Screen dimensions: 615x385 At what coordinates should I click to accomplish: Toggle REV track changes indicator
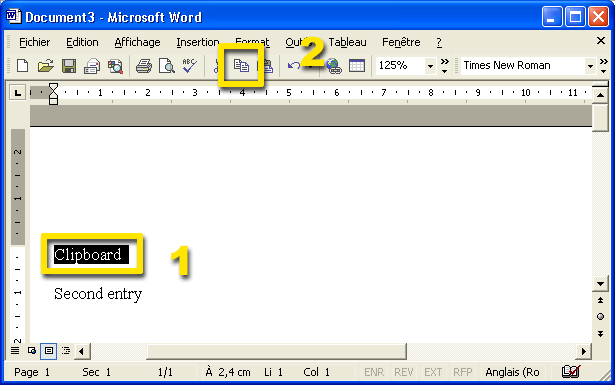coord(404,372)
